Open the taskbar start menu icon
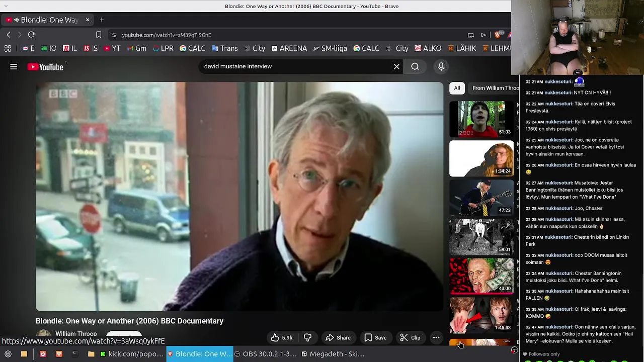The width and height of the screenshot is (644, 362). (x=8, y=354)
